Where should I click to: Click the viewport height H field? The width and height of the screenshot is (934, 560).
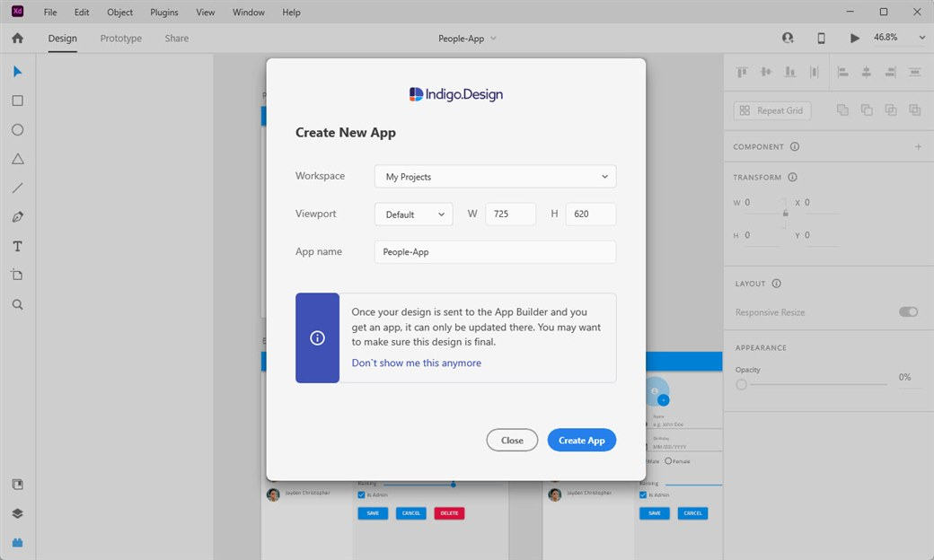pyautogui.click(x=591, y=214)
